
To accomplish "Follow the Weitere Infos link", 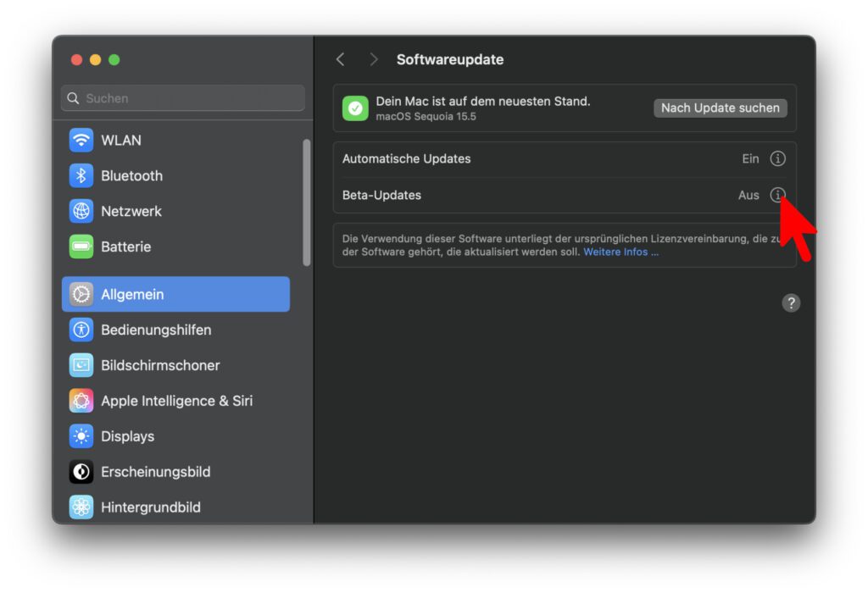I will [x=620, y=252].
